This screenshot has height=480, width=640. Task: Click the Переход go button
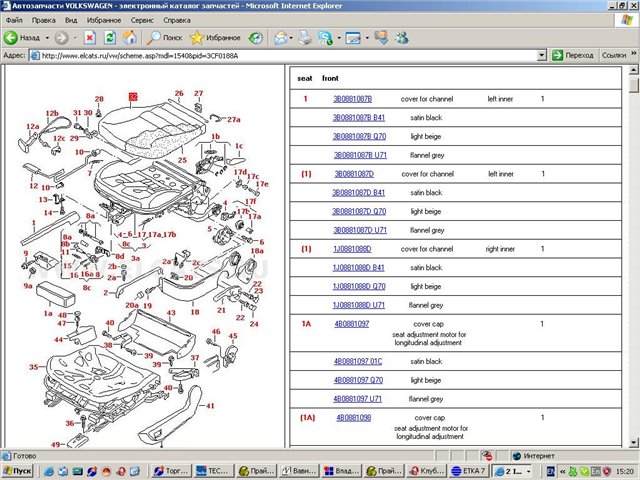tap(573, 55)
